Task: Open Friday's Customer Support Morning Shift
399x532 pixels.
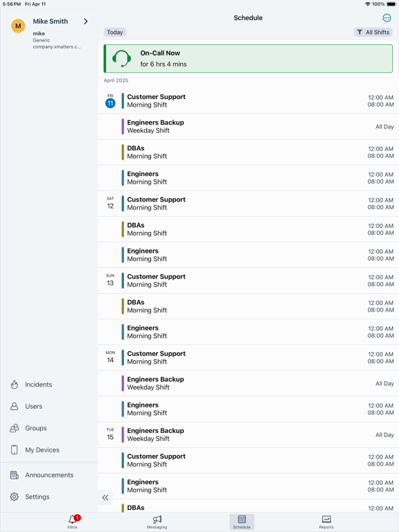Action: [x=248, y=100]
